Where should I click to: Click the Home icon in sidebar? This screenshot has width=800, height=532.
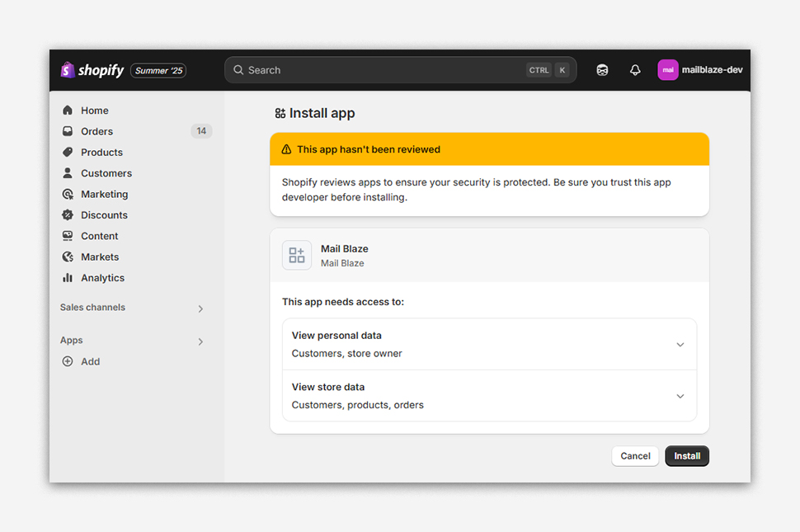pos(68,111)
